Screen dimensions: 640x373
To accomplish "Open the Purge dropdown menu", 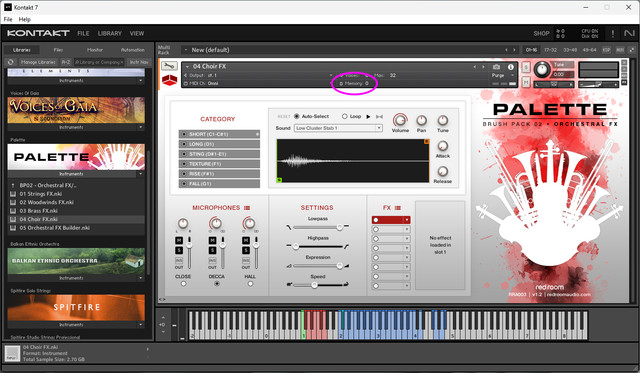I will [501, 75].
